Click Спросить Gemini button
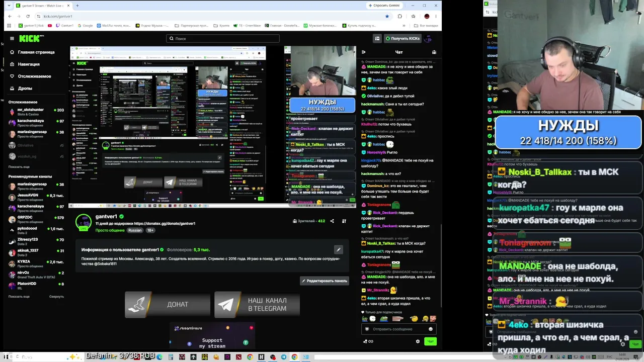 (385, 6)
